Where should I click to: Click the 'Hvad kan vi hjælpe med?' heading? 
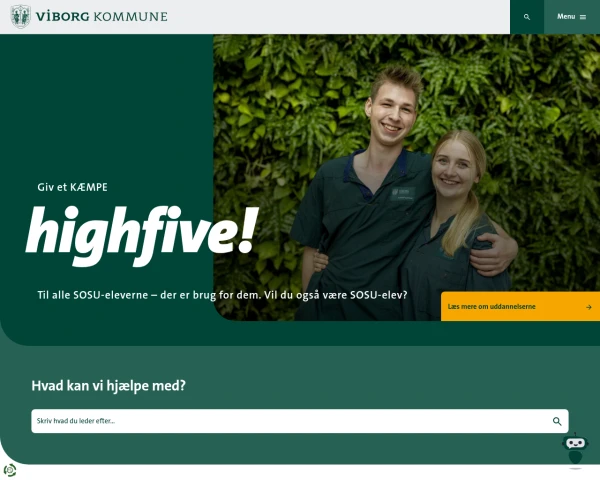pos(108,385)
